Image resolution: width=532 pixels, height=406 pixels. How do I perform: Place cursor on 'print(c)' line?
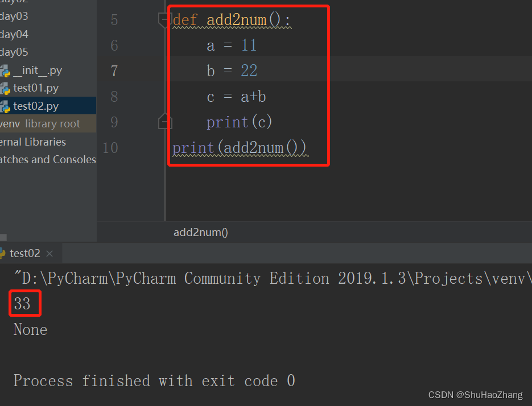239,122
